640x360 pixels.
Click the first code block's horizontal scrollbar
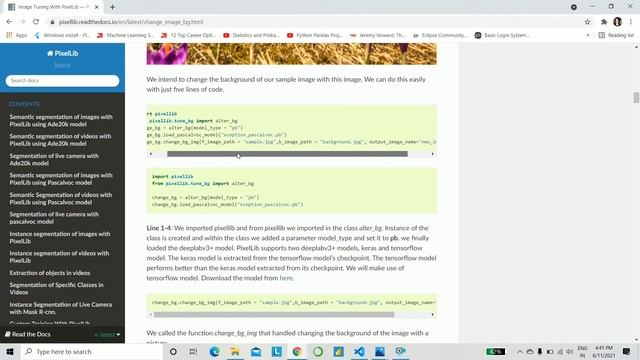287,154
